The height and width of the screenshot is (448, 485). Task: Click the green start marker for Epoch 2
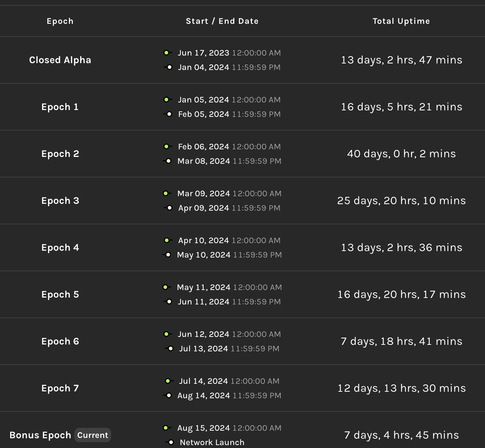(166, 147)
